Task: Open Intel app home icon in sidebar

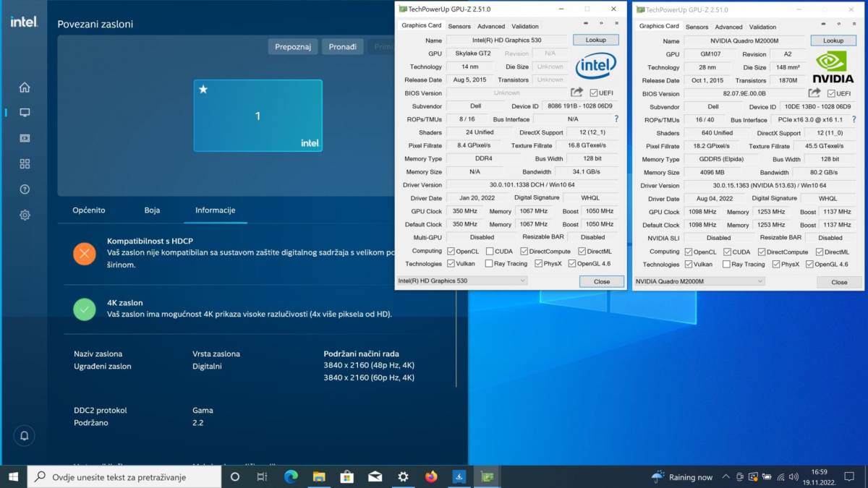Action: [x=25, y=87]
